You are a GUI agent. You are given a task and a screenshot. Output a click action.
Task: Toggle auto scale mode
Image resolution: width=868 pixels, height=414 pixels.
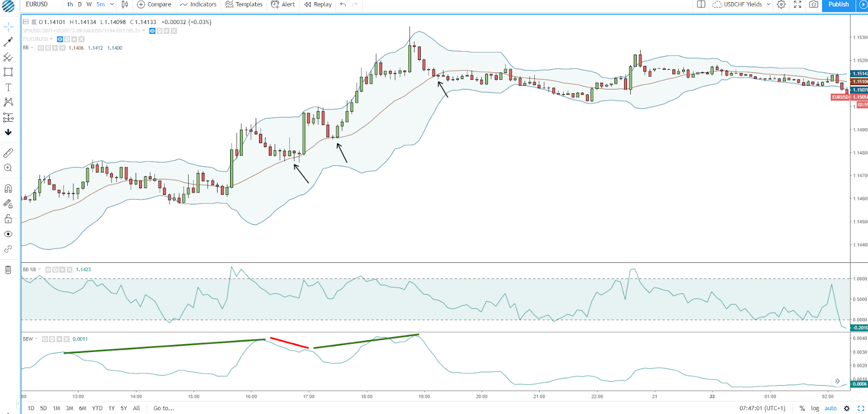click(x=830, y=408)
